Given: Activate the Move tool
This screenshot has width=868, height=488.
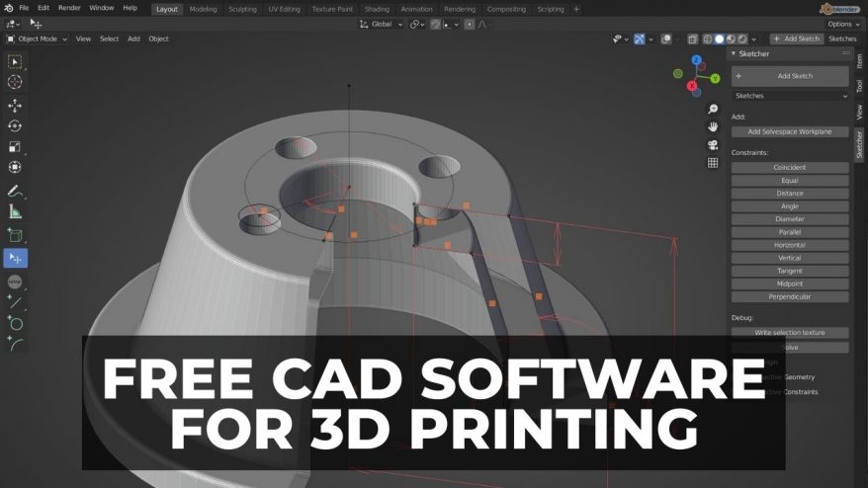Looking at the screenshot, I should point(15,105).
